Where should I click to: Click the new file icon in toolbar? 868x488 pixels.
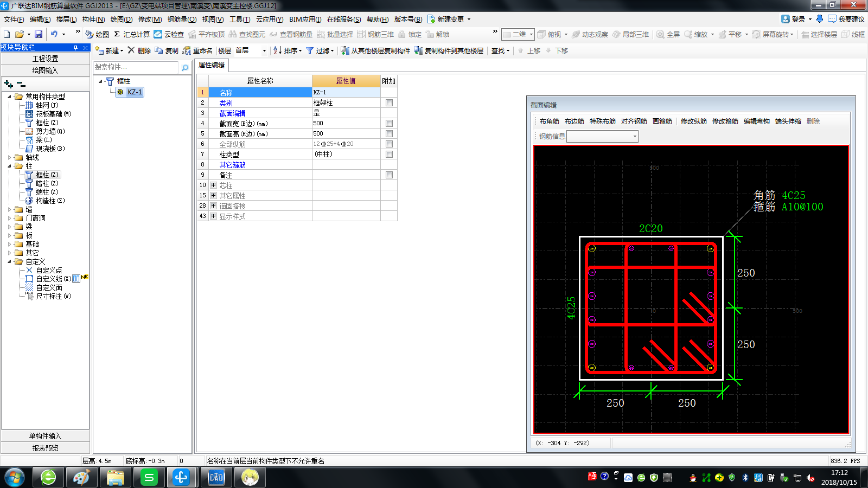pos(7,34)
